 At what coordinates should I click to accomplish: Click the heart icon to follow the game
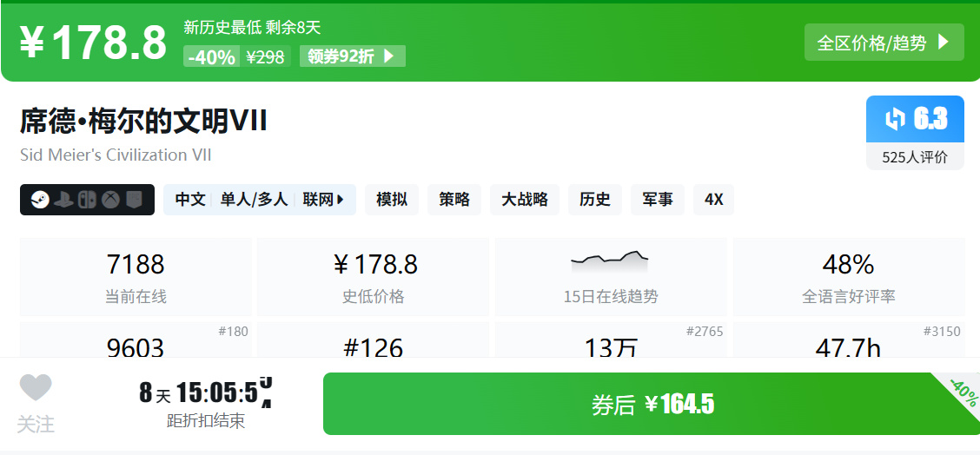click(36, 388)
